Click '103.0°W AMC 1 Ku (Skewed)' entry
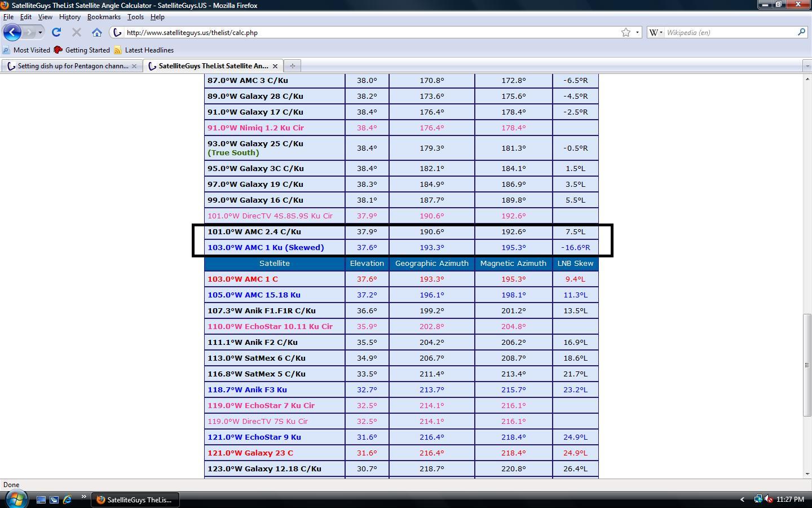Image resolution: width=812 pixels, height=508 pixels. 266,247
